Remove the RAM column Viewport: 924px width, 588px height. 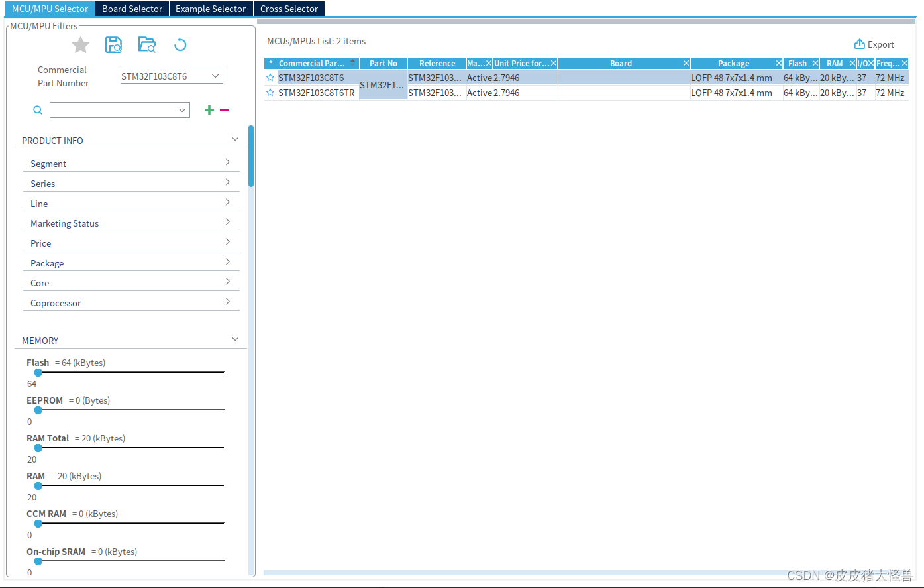[852, 64]
